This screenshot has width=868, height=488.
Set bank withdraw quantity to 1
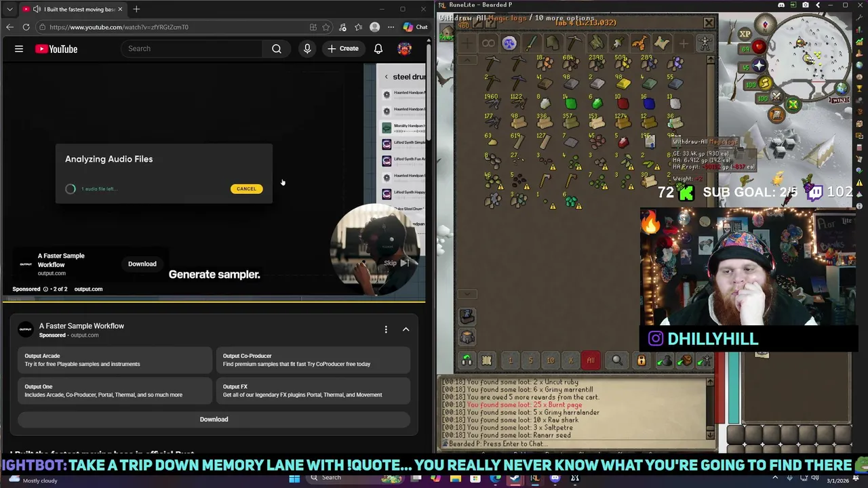[x=511, y=361]
